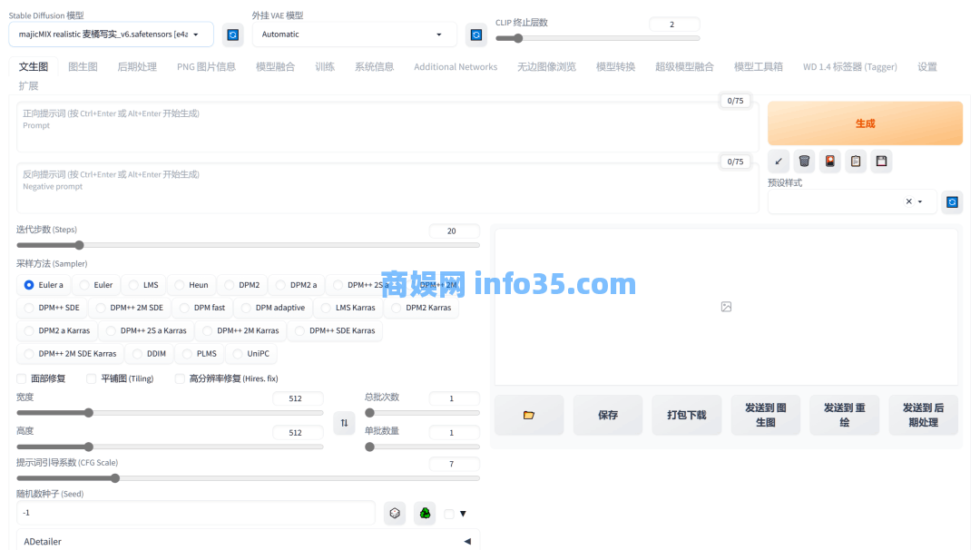The height and width of the screenshot is (550, 980).
Task: Click the height slider handle
Action: tap(89, 447)
